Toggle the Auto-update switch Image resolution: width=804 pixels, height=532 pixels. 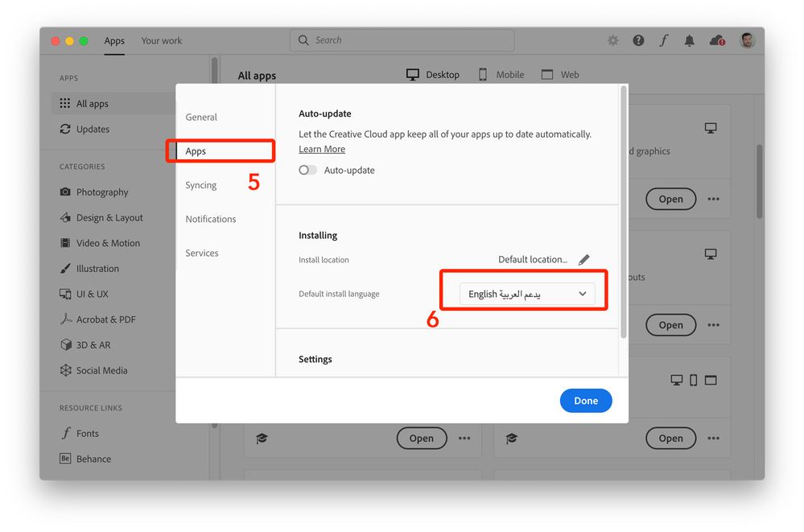pos(307,170)
